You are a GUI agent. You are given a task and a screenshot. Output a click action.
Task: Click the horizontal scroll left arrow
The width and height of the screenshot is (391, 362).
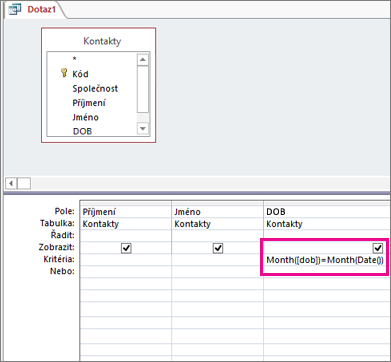click(12, 183)
